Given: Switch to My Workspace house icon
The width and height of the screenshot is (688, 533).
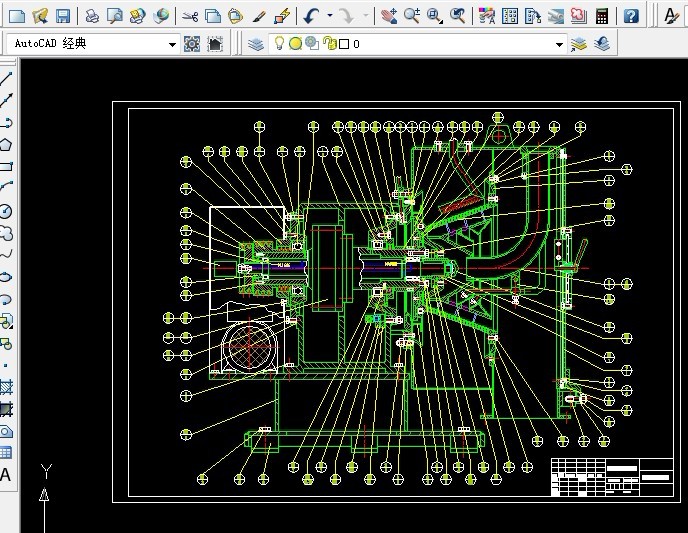Looking at the screenshot, I should coord(215,44).
